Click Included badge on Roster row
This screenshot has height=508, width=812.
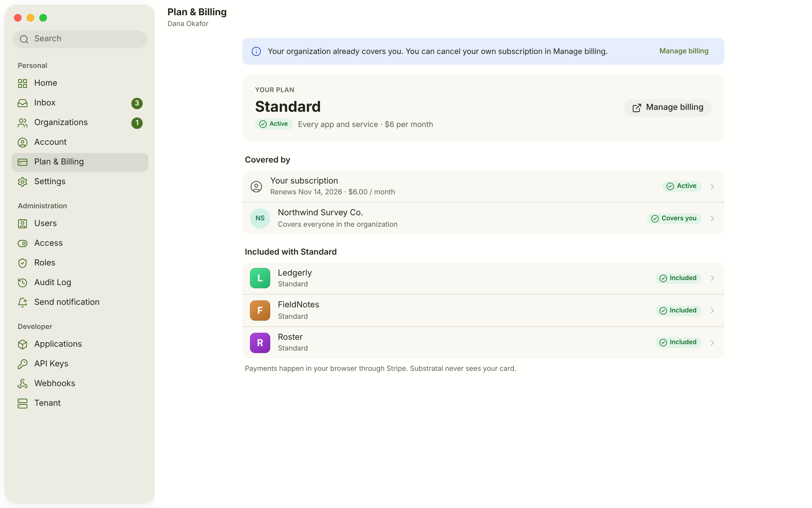point(678,342)
